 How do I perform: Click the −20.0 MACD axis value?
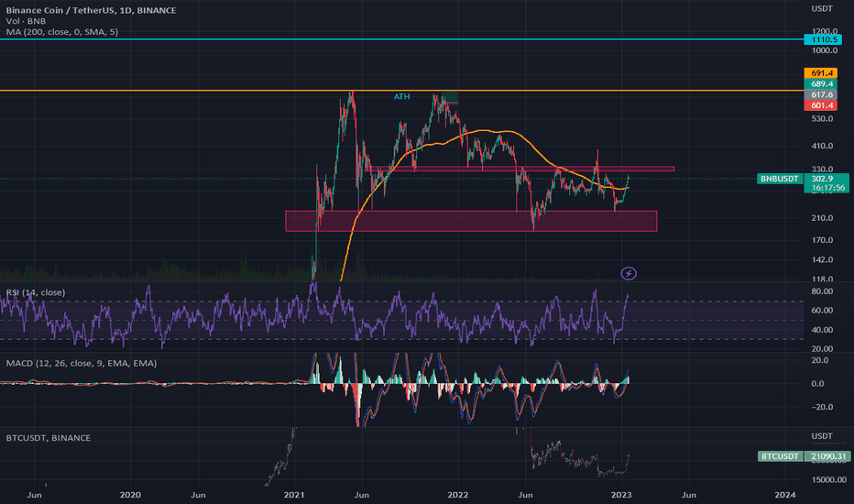pyautogui.click(x=822, y=407)
